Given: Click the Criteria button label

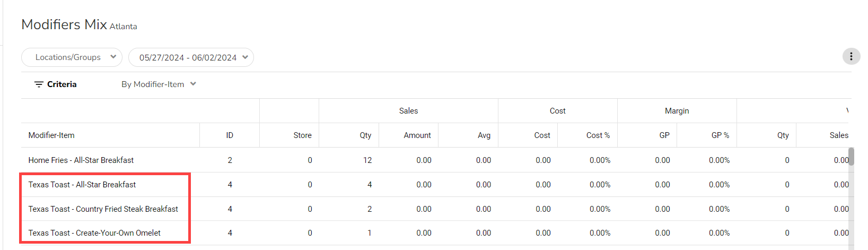Looking at the screenshot, I should coord(62,84).
